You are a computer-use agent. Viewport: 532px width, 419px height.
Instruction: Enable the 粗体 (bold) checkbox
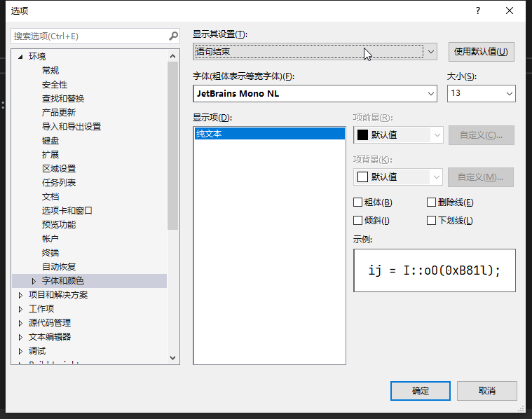click(x=358, y=202)
